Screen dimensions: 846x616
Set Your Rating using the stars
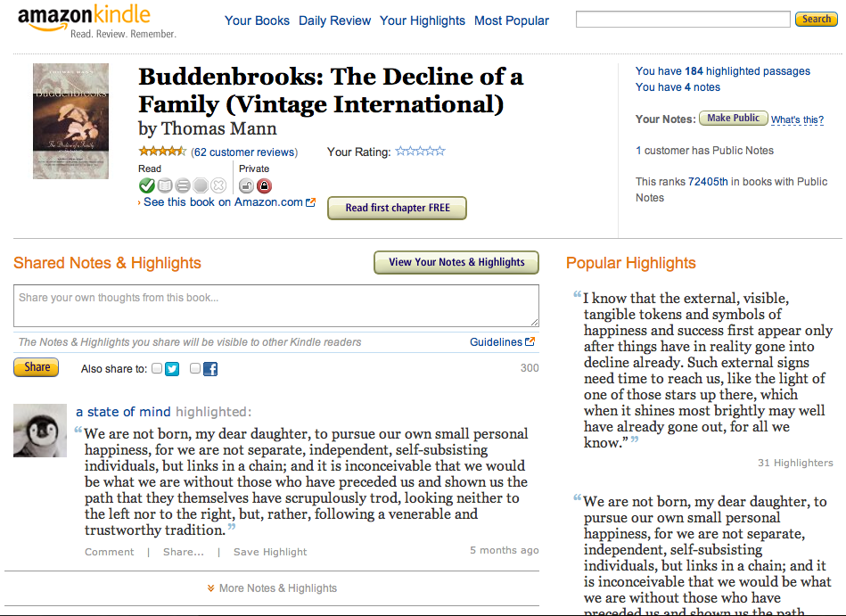point(420,152)
